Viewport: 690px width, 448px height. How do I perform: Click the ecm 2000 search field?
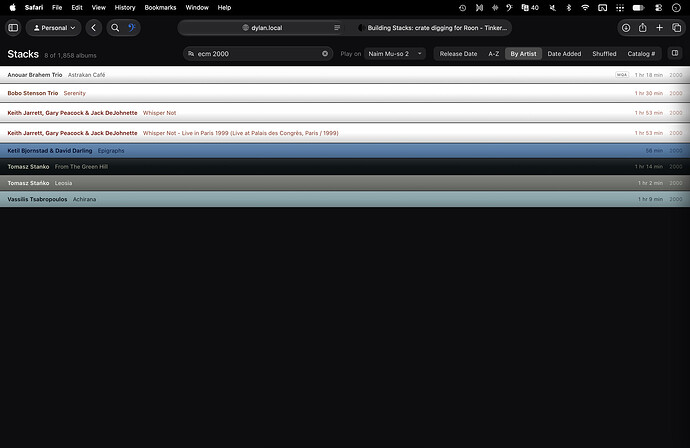[x=258, y=54]
